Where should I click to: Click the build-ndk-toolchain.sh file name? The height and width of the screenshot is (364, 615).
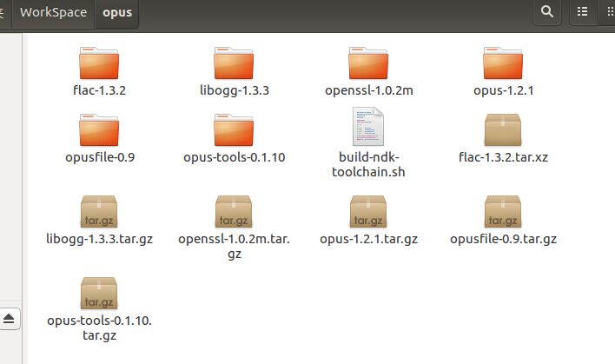(368, 165)
